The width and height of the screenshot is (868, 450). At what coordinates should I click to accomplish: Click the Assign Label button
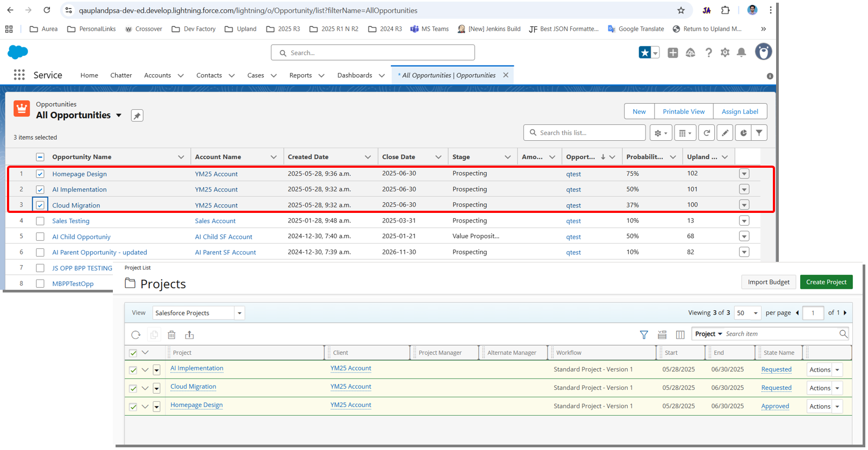(x=740, y=111)
